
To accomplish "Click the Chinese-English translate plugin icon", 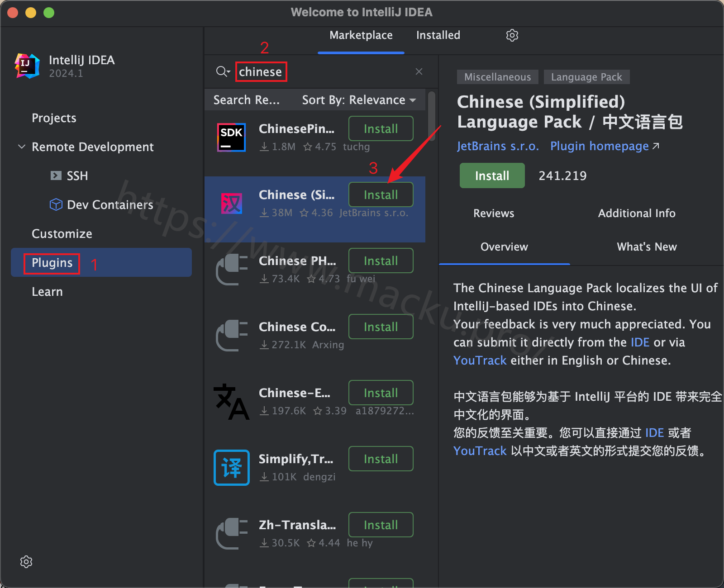I will 231,401.
